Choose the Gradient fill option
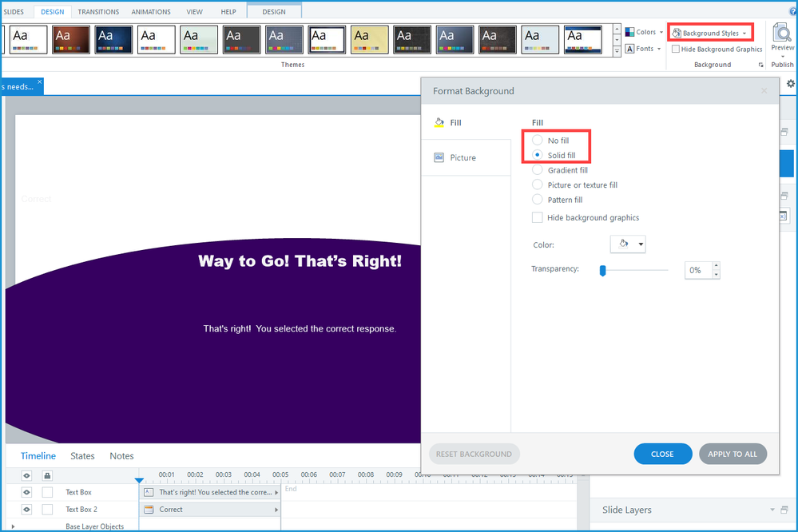 tap(538, 170)
